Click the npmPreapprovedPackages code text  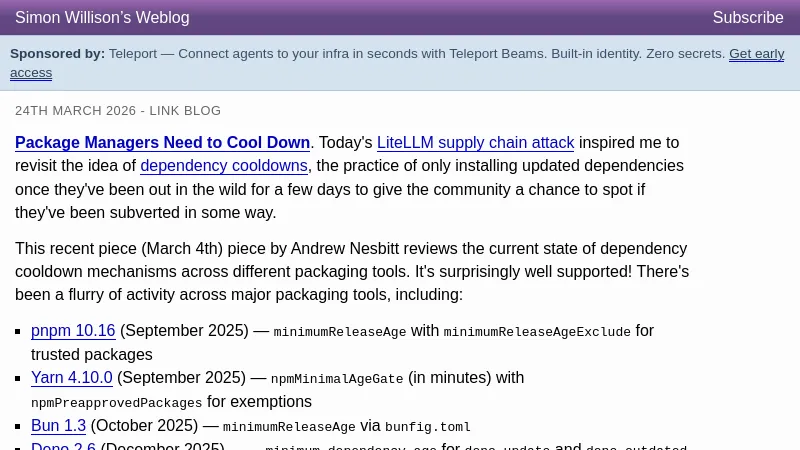point(116,403)
